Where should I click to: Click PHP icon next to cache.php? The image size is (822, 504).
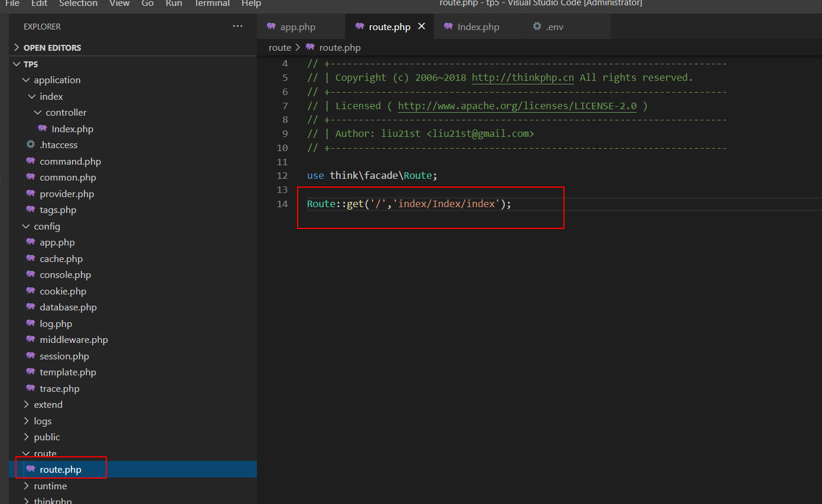[x=31, y=258]
